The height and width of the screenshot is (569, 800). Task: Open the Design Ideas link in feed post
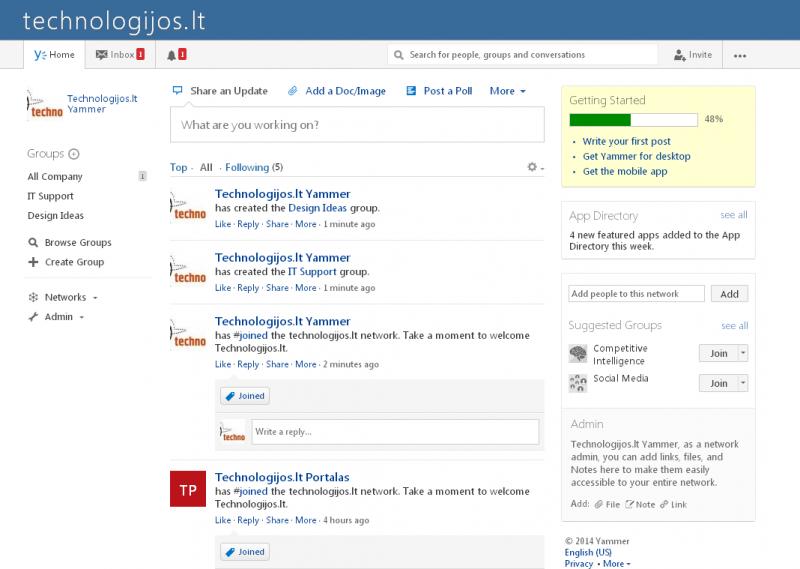point(317,208)
